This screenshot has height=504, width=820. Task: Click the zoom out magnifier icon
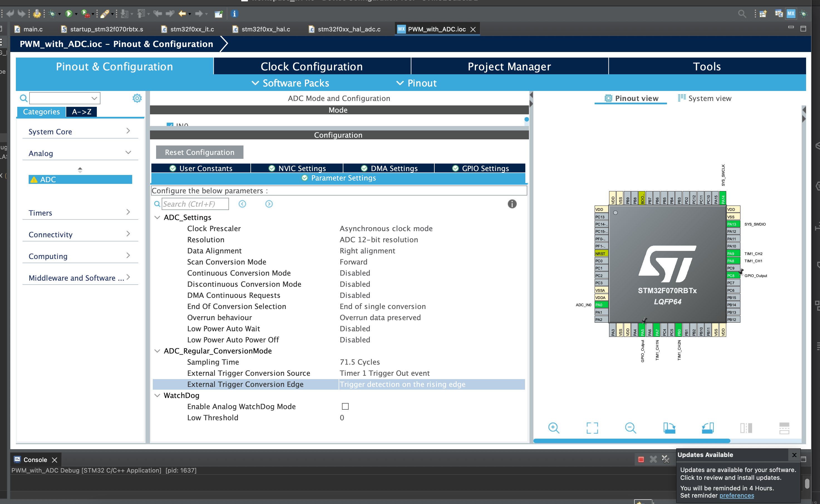click(630, 428)
